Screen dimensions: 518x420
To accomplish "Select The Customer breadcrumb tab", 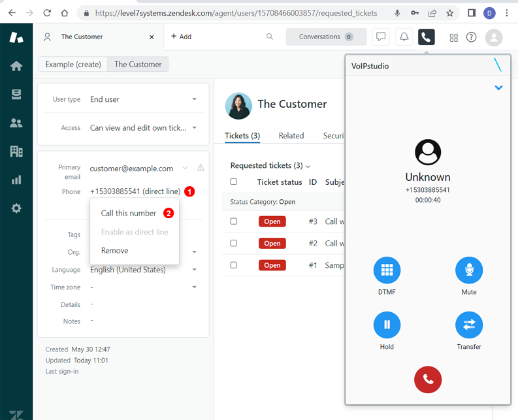I will pyautogui.click(x=138, y=64).
